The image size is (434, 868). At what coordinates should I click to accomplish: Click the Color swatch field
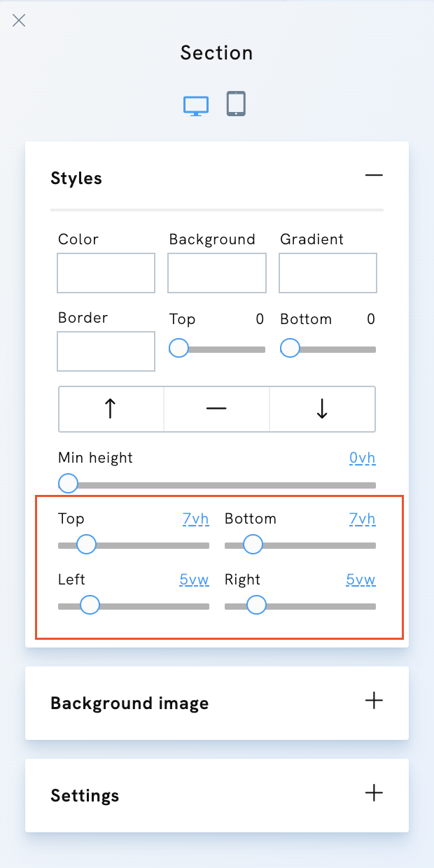point(106,273)
